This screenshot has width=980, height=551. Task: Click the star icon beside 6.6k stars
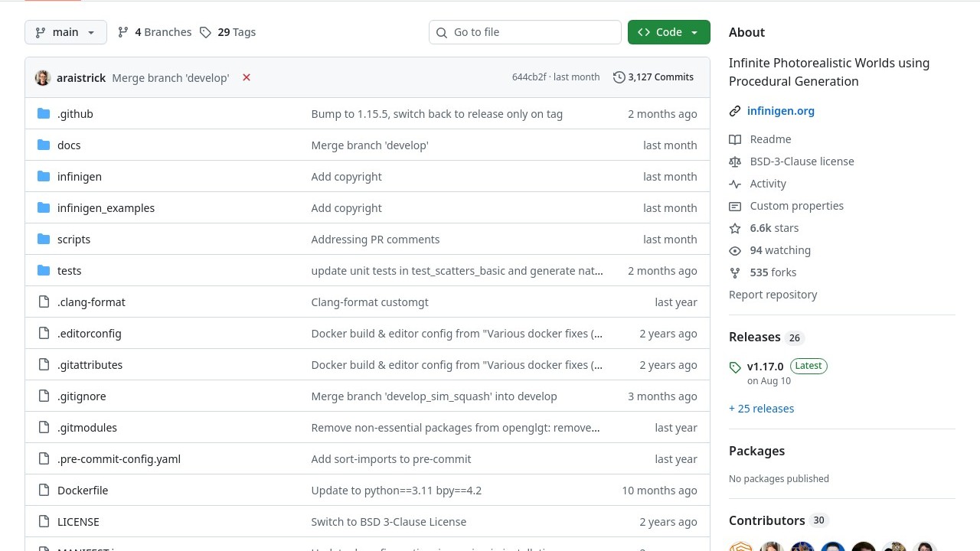(735, 228)
